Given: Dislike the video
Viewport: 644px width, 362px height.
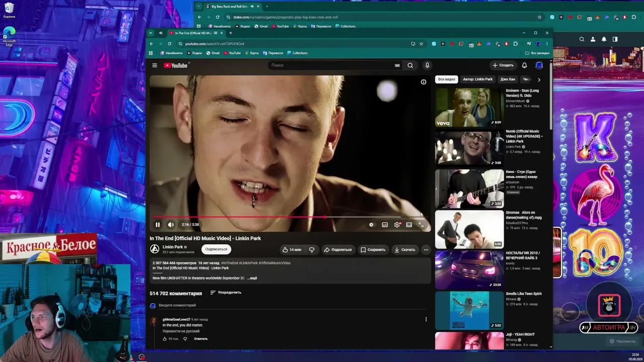Looking at the screenshot, I should coord(312,249).
